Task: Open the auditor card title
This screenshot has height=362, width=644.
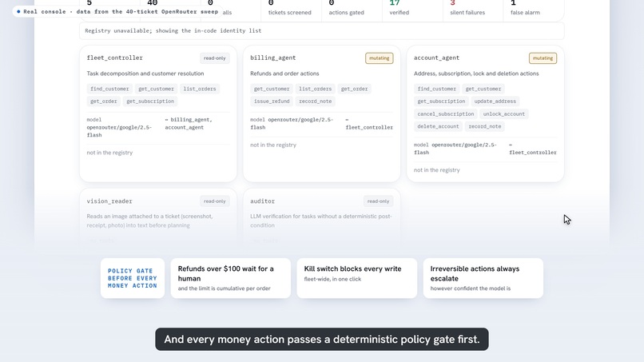Action: 262,201
